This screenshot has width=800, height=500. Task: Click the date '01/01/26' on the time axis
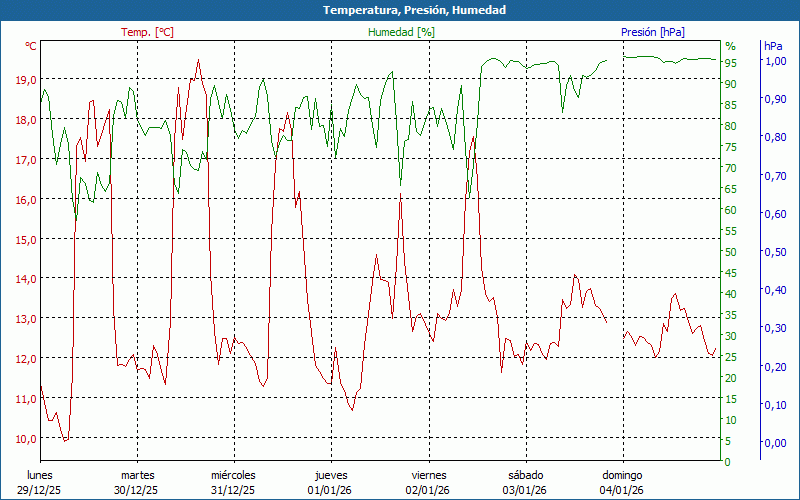(331, 490)
